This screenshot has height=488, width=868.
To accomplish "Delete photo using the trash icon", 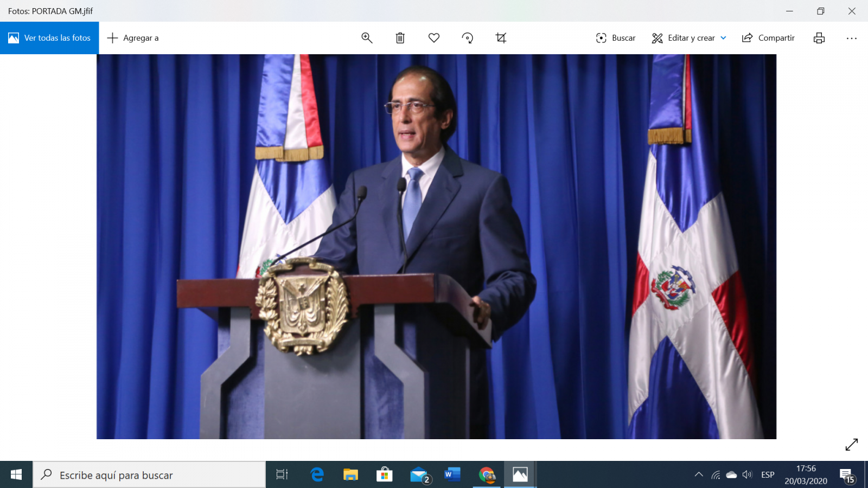I will (x=400, y=38).
